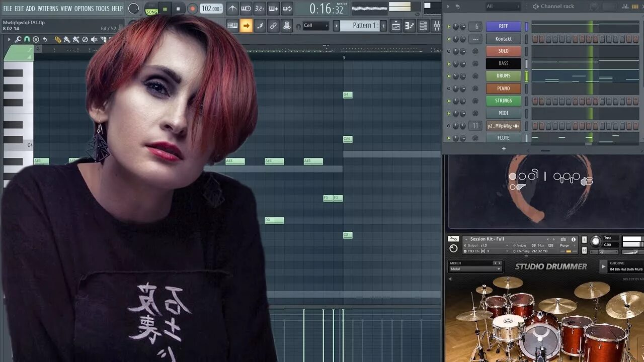Add a new pattern with plus button

(x=383, y=26)
